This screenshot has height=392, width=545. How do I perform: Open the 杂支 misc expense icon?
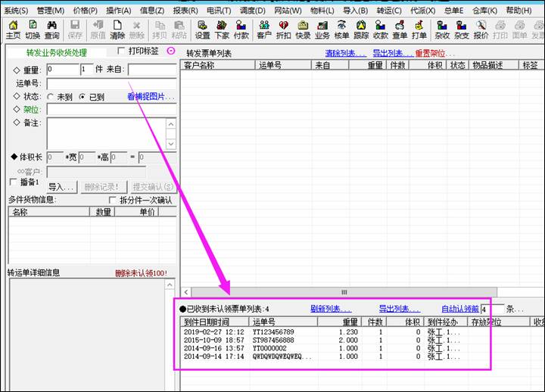462,30
